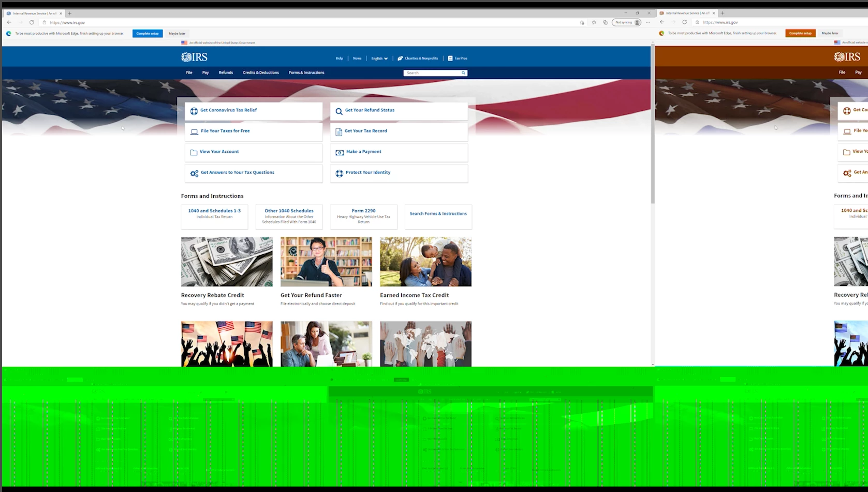
Task: Open the Pay menu in the left IRS navigation
Action: pos(205,73)
